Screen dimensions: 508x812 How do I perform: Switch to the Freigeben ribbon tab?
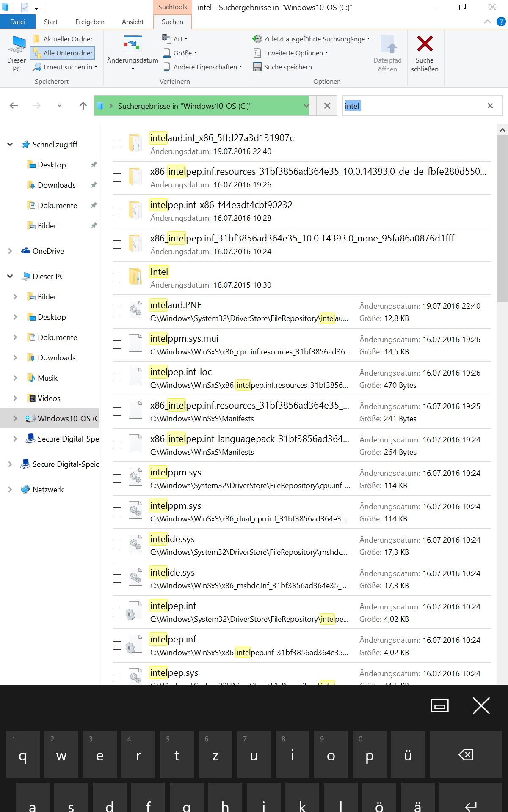[90, 22]
